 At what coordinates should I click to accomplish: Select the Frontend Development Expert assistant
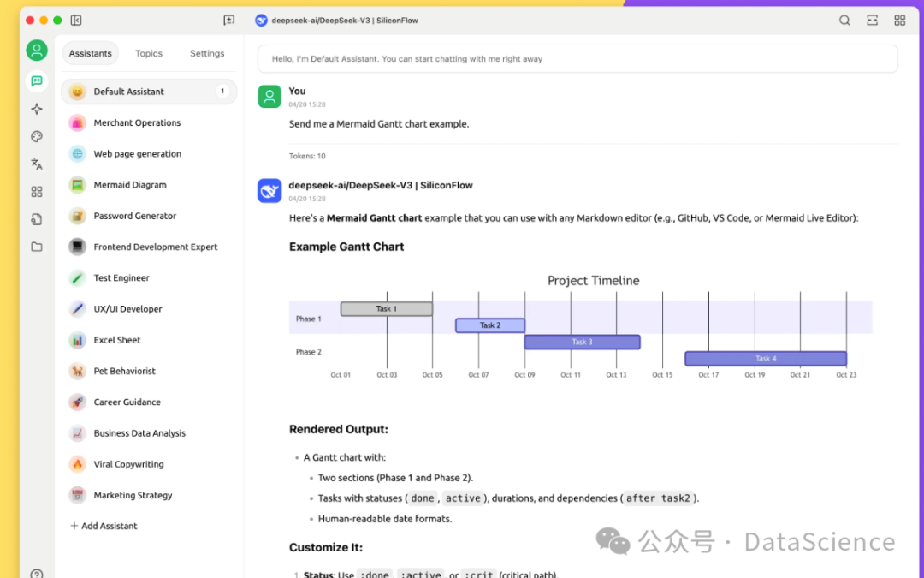149,247
